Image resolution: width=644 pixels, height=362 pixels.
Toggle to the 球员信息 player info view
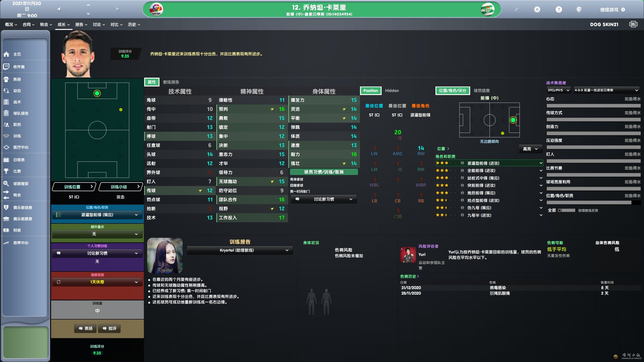pos(481,90)
